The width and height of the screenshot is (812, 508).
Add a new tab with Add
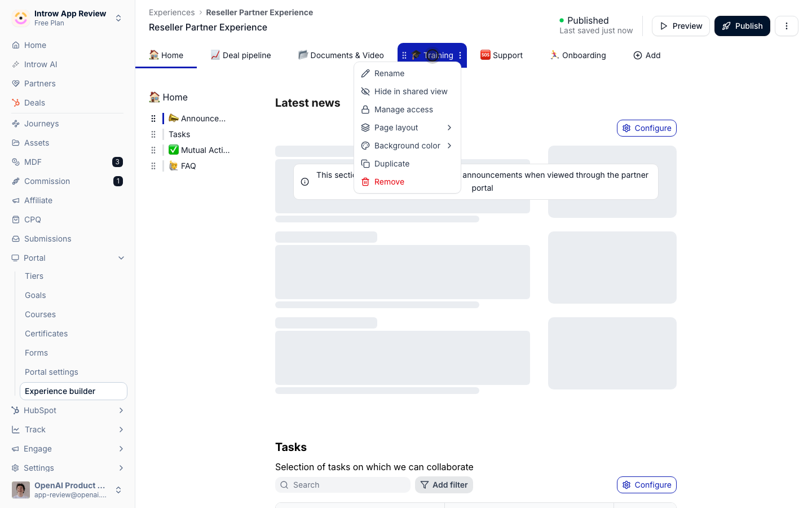coord(647,55)
